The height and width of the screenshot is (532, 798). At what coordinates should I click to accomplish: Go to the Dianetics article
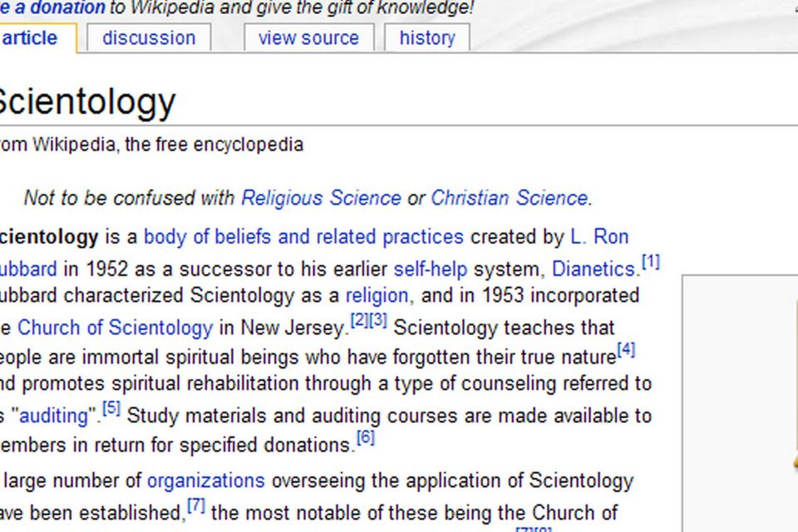tap(594, 269)
